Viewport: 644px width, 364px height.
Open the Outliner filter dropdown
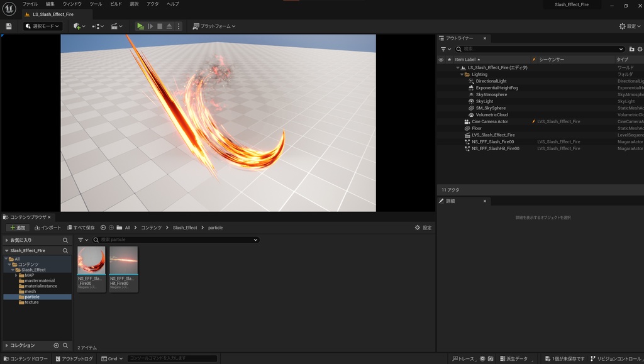pos(446,49)
